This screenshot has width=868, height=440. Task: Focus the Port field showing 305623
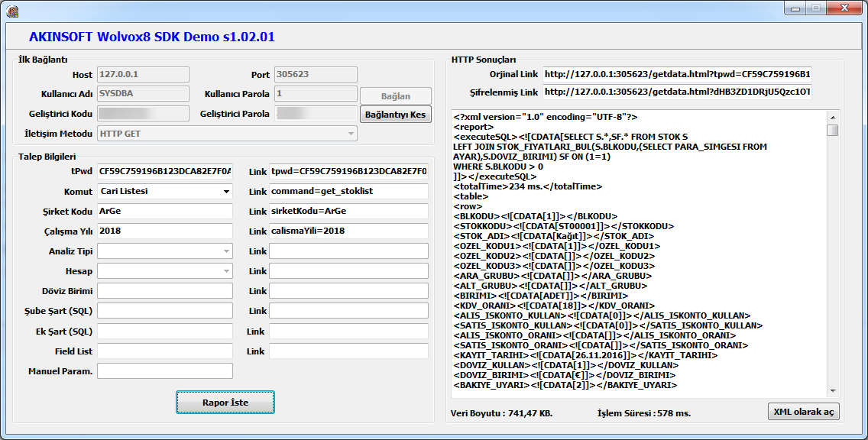pyautogui.click(x=316, y=74)
